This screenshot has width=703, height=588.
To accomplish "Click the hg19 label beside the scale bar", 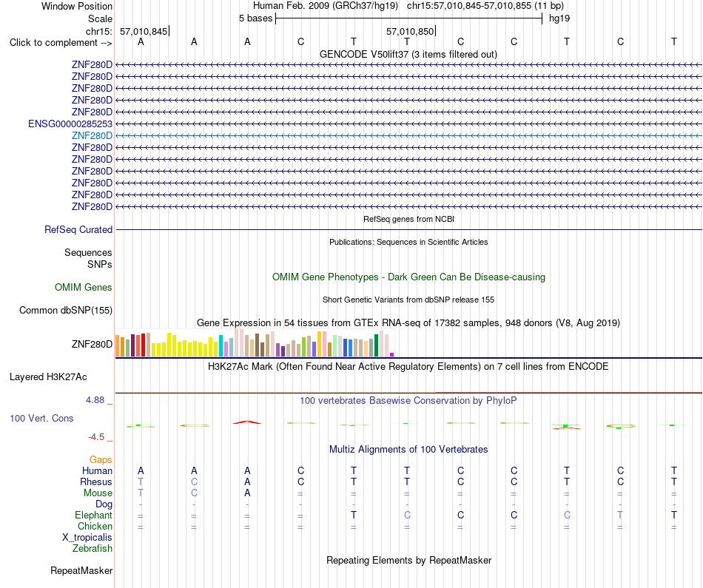I will 559,18.
